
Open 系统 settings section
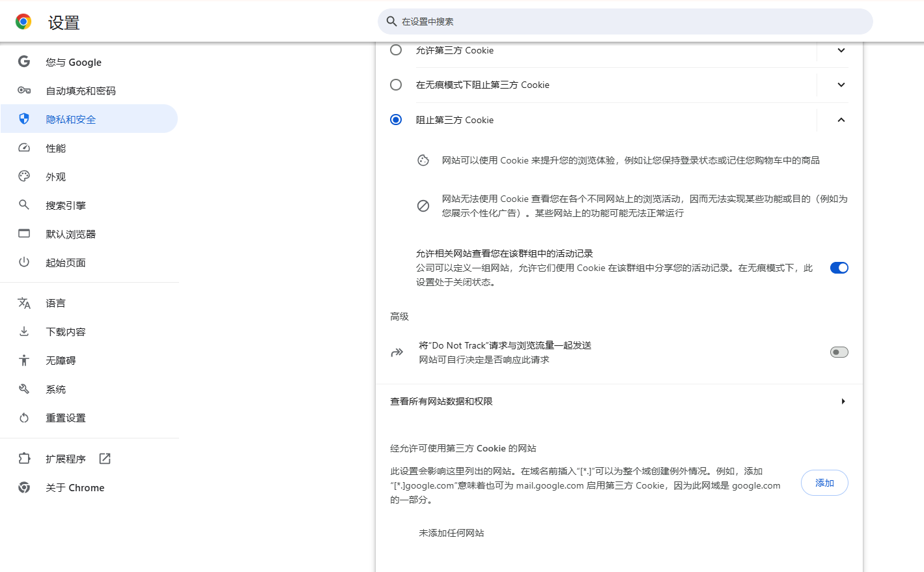(89, 389)
